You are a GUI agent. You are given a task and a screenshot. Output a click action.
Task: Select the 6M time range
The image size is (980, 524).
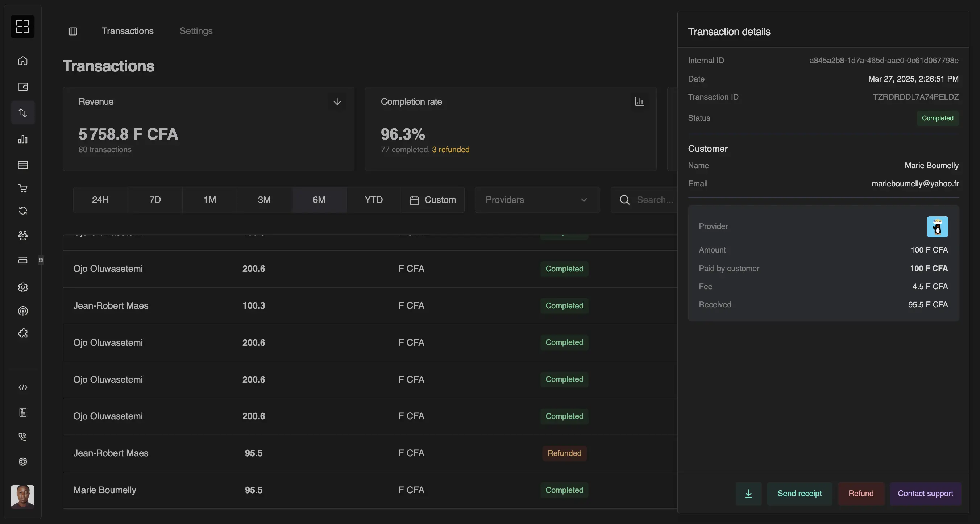coord(319,200)
